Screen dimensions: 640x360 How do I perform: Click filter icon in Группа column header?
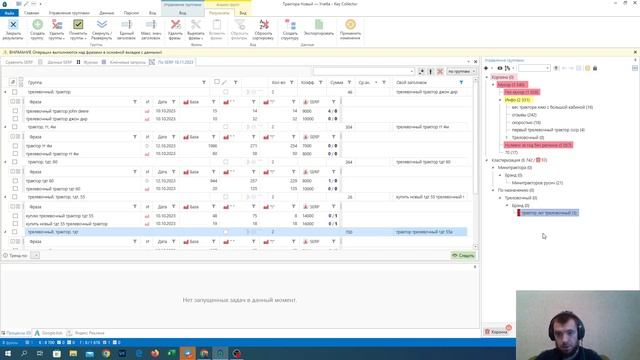[x=204, y=82]
